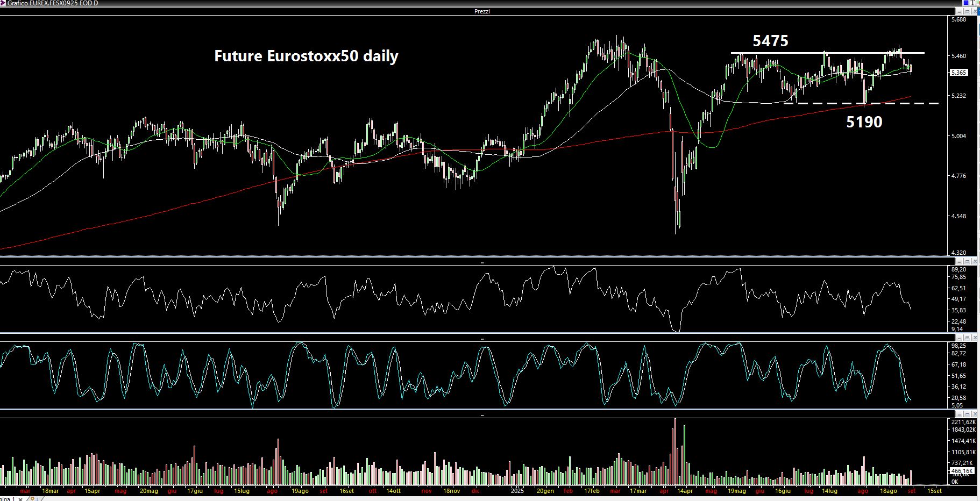Click the 18ago date label
Image resolution: width=980 pixels, height=501 pixels.
[889, 491]
